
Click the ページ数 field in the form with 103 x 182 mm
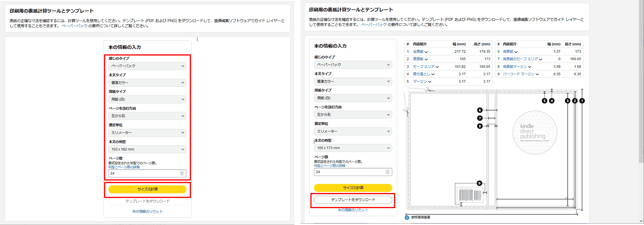click(x=147, y=174)
